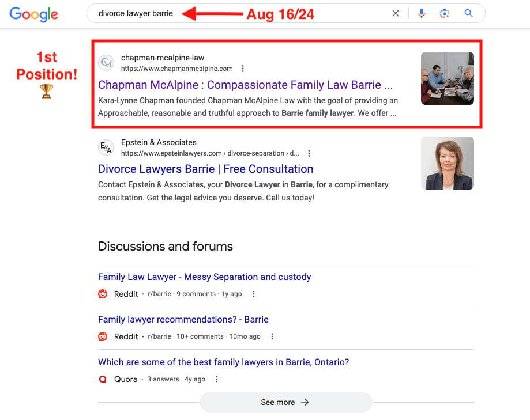Click the magnifying glass search button
This screenshot has height=420, width=530.
[x=468, y=13]
